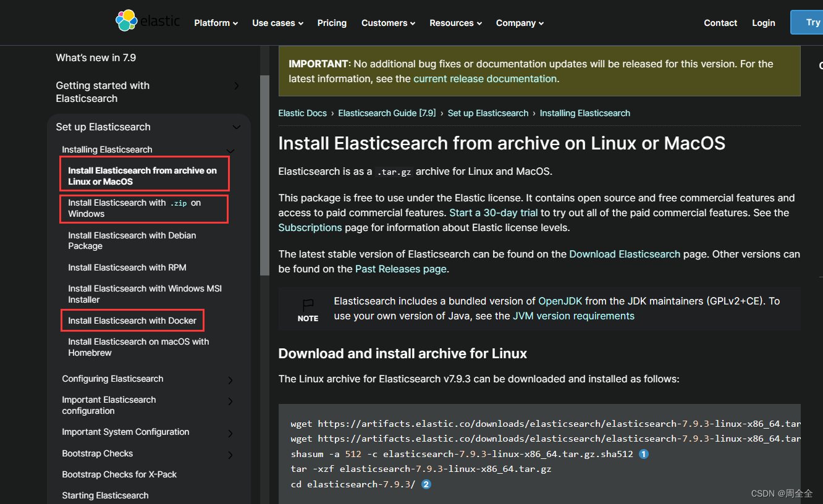Expand Getting started with Elasticsearch chevron
The height and width of the screenshot is (504, 823).
pos(236,86)
